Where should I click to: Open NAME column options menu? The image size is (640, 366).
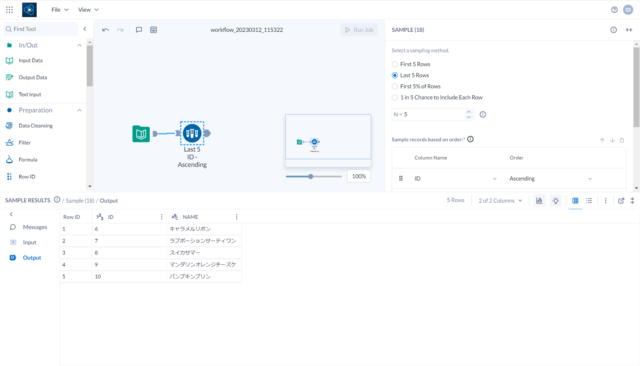pyautogui.click(x=236, y=217)
